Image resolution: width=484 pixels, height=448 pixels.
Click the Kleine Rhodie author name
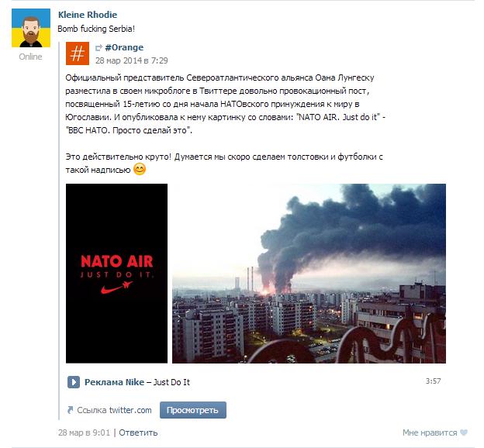tap(88, 15)
